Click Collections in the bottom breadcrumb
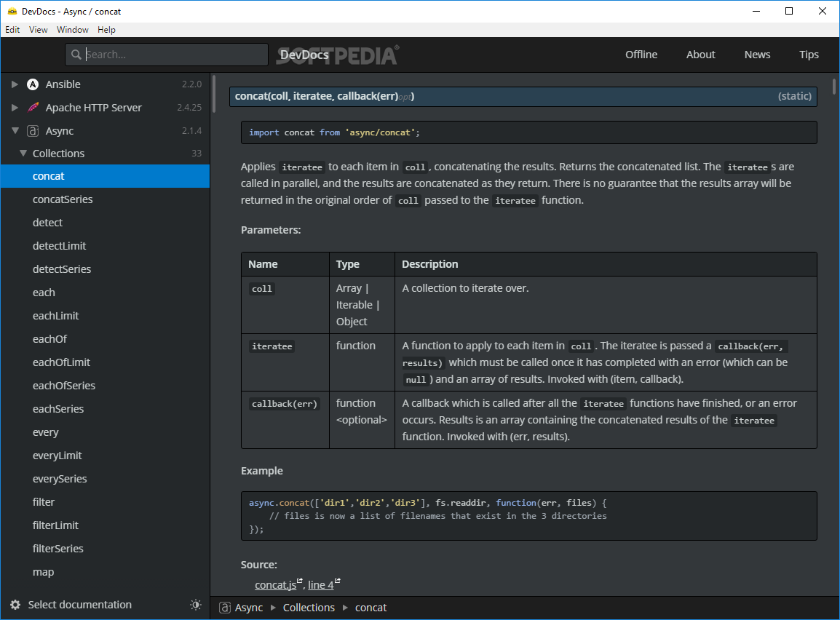The height and width of the screenshot is (620, 840). pyautogui.click(x=309, y=608)
